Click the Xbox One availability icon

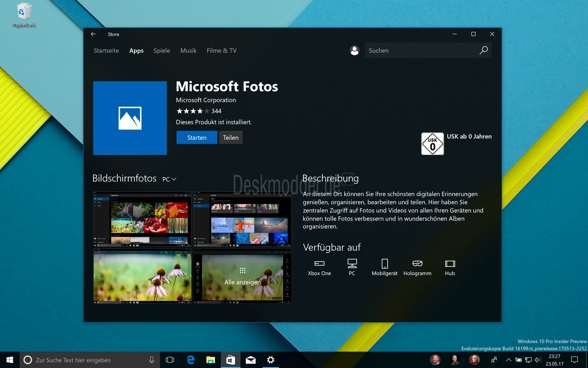(319, 263)
